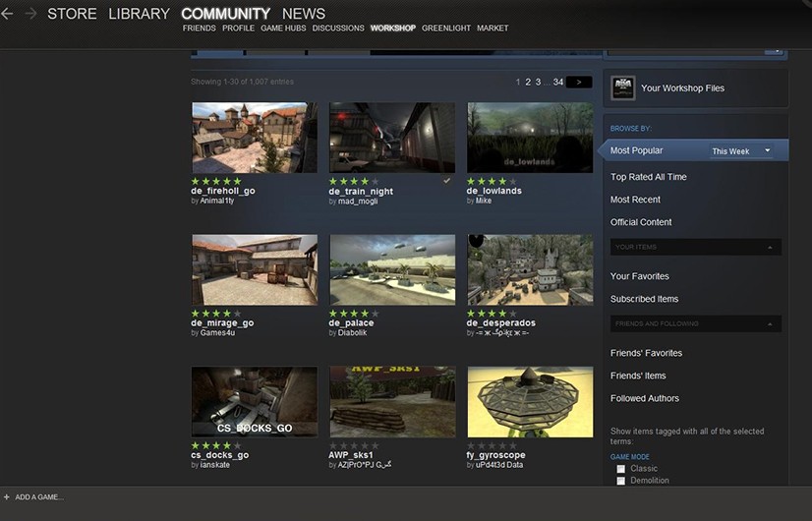Select the Workshop submenu
This screenshot has height=521, width=812.
(x=393, y=28)
